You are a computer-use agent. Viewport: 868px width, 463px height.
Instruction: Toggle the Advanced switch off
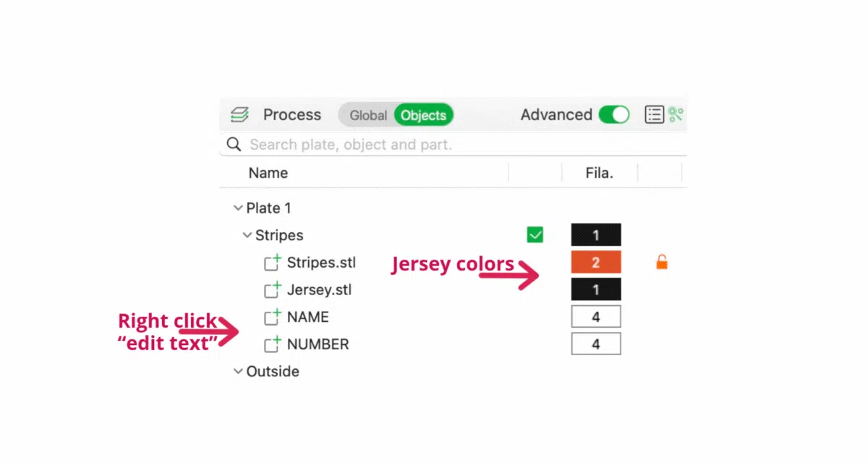point(614,114)
